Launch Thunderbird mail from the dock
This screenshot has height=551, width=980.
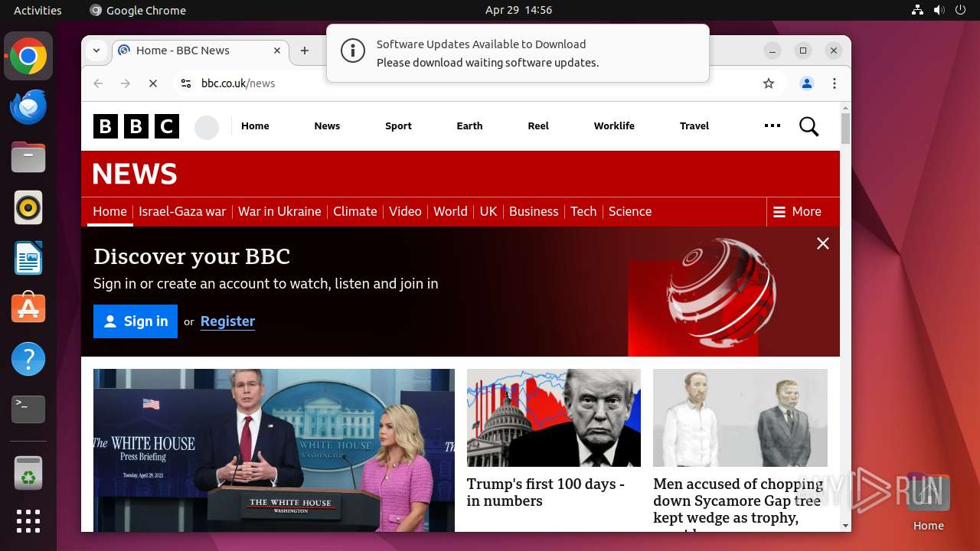[x=28, y=107]
